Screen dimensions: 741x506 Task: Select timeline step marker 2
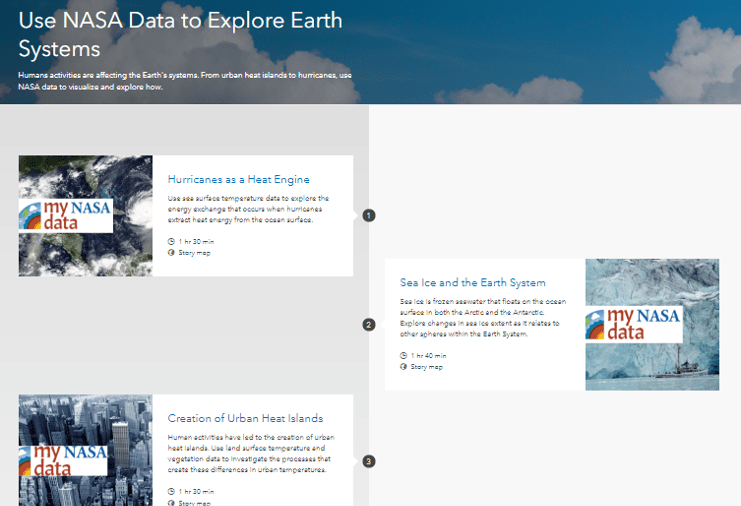click(x=369, y=325)
